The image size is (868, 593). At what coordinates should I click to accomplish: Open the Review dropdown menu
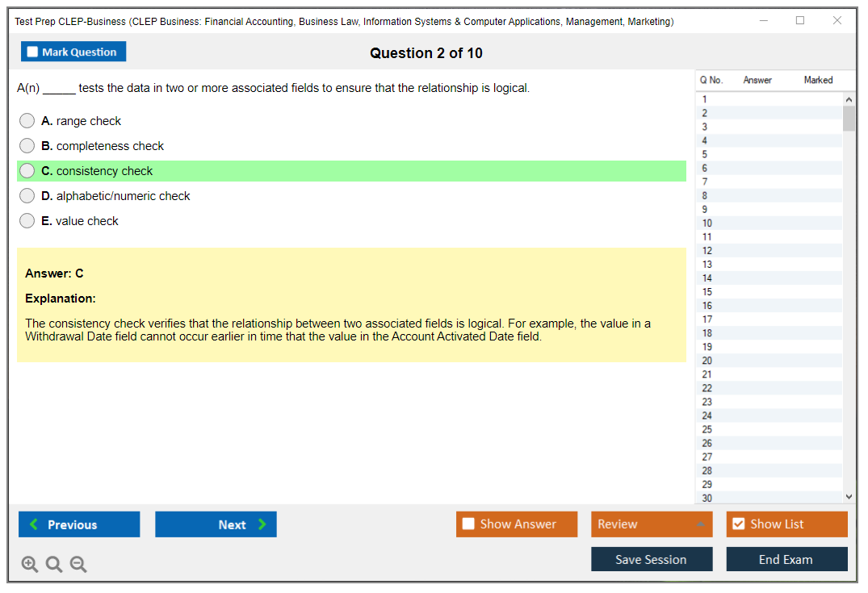pyautogui.click(x=652, y=524)
